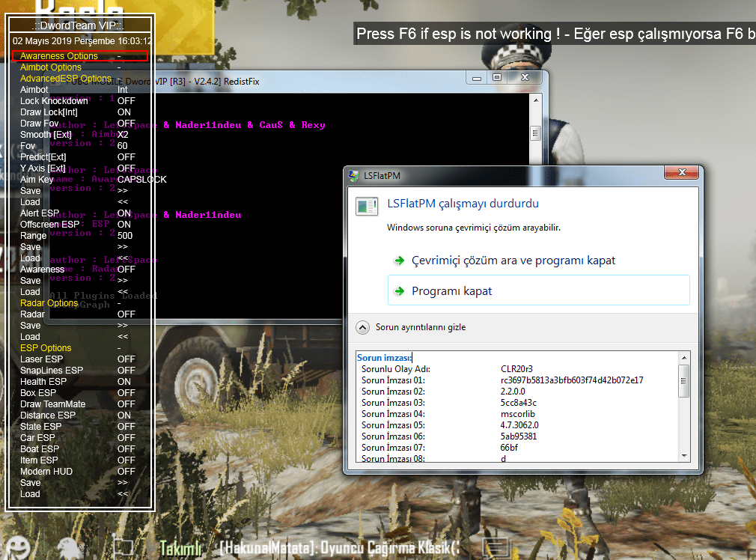Screen dimensions: 756x560
Task: Click the flag marker icon in game HUD
Action: pyautogui.click(x=123, y=547)
